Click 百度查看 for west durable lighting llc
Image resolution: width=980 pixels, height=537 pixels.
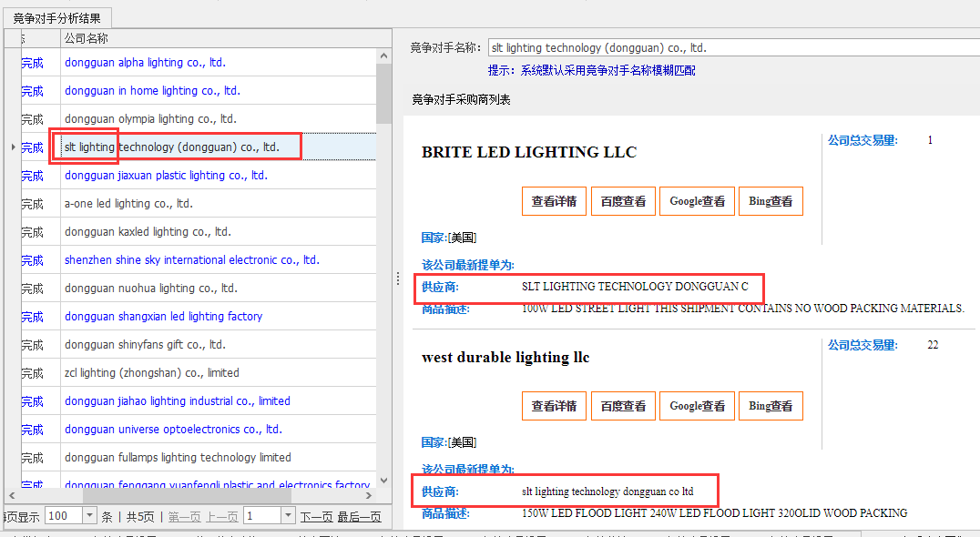click(x=623, y=406)
